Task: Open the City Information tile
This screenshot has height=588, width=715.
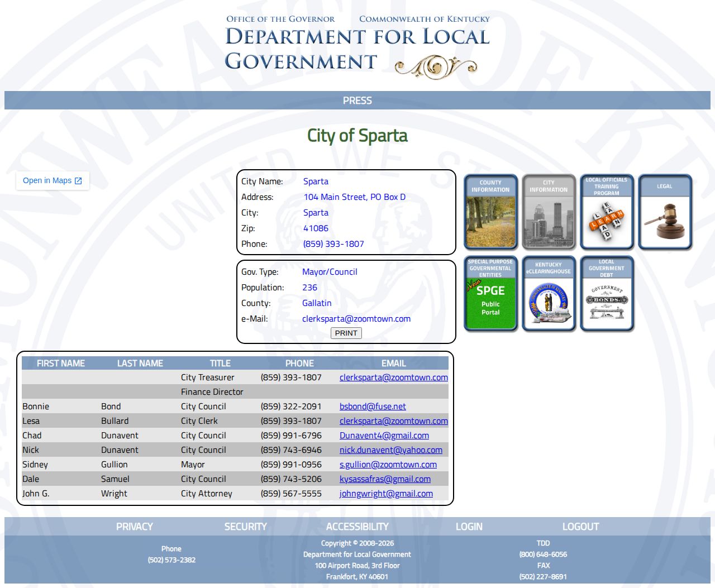Action: (549, 212)
